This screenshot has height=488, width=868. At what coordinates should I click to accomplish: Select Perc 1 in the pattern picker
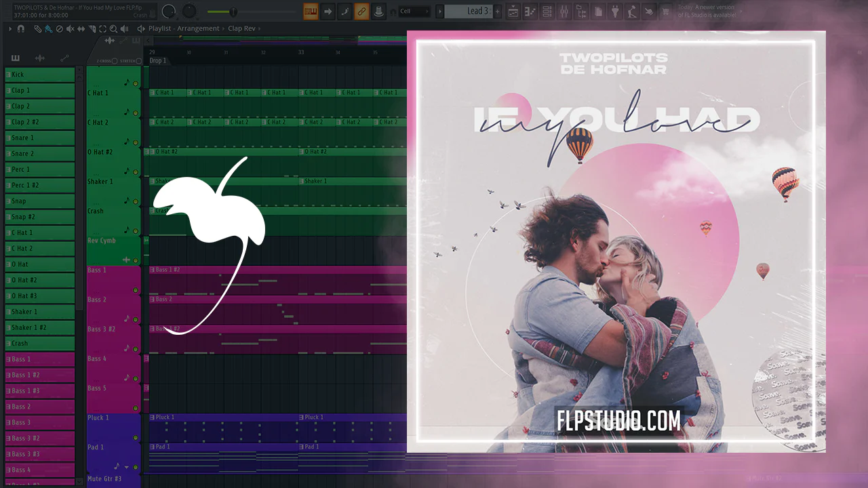tap(40, 169)
